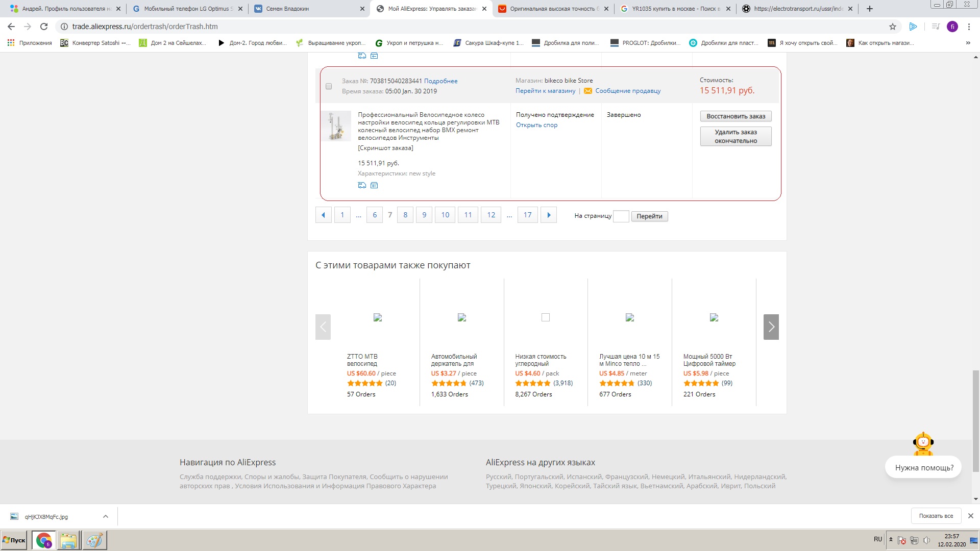Open the Открыть спор link
The height and width of the screenshot is (551, 980).
pyautogui.click(x=536, y=125)
